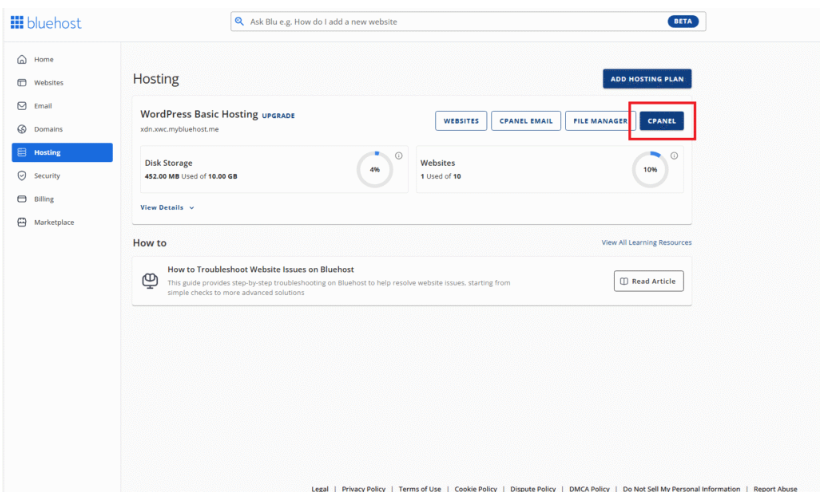Expand View Details chevron
Screen dimensions: 823x496
pos(192,208)
